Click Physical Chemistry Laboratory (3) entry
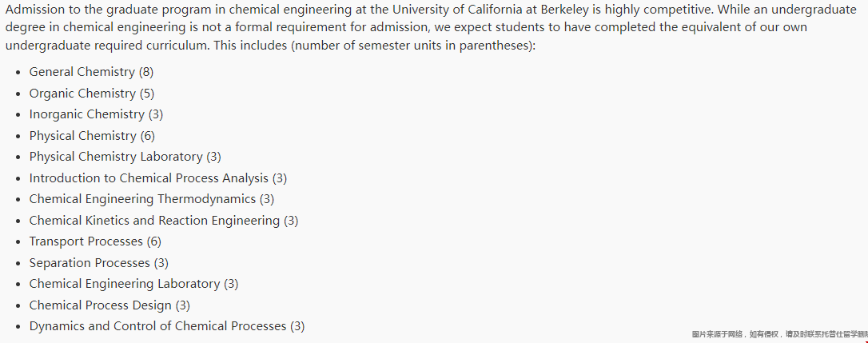868x343 pixels. click(x=125, y=157)
